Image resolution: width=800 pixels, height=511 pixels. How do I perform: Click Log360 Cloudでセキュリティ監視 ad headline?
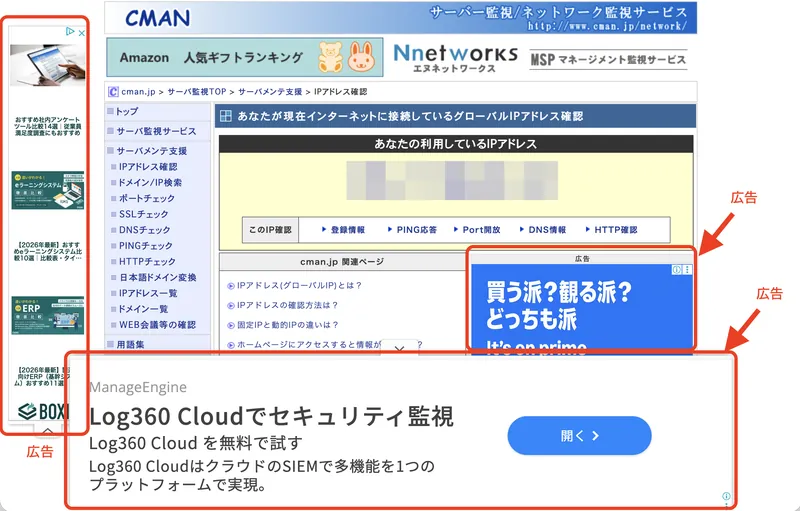(x=271, y=417)
